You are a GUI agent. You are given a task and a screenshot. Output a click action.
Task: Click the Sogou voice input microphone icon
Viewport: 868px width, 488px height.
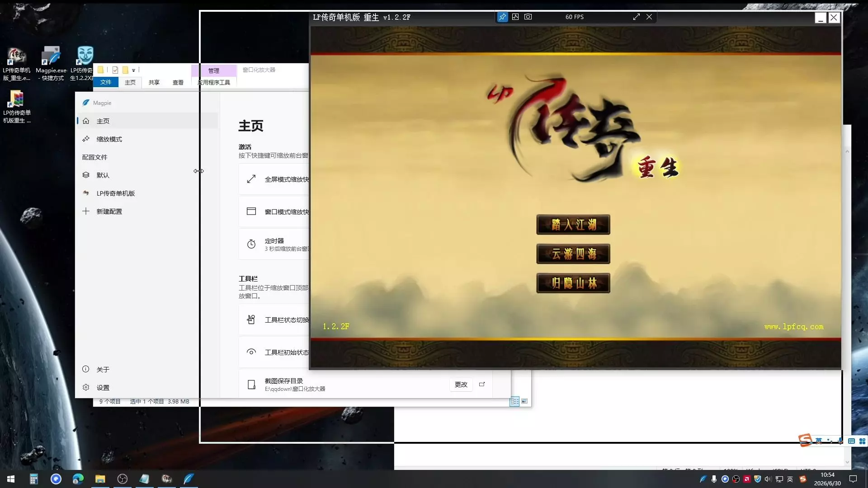[840, 441]
